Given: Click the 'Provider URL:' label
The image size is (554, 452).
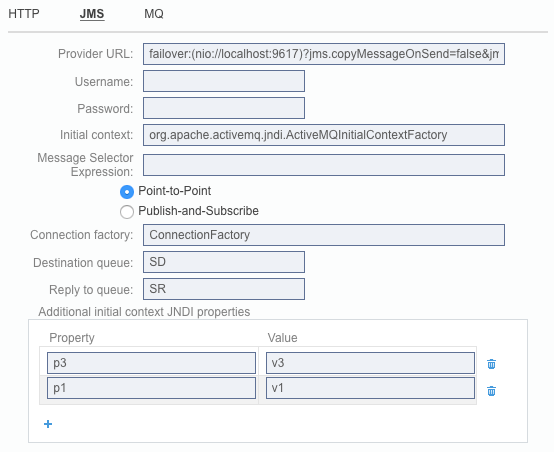Looking at the screenshot, I should click(95, 54).
